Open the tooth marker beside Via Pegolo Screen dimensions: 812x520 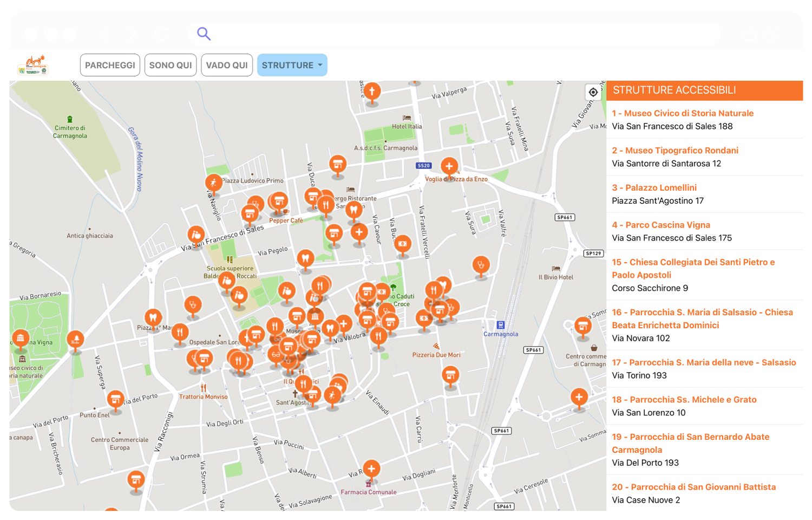(305, 259)
